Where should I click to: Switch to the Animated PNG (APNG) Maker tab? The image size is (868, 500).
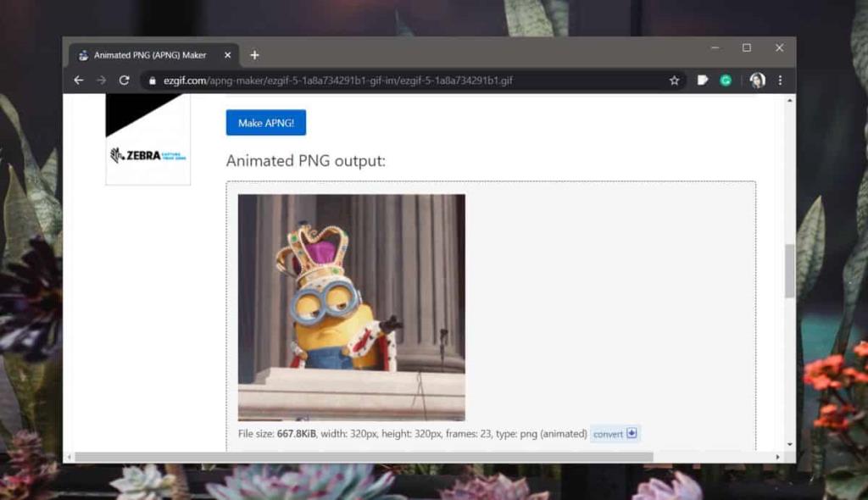[153, 54]
